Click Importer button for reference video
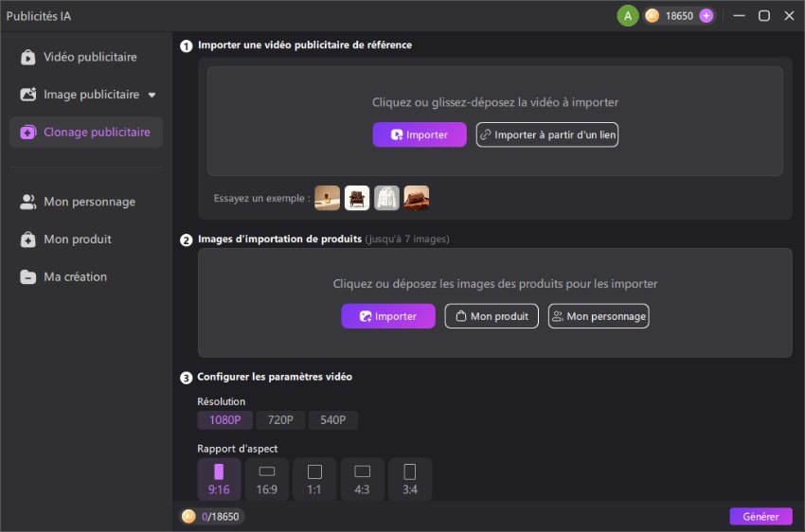Image resolution: width=805 pixels, height=532 pixels. coord(420,134)
